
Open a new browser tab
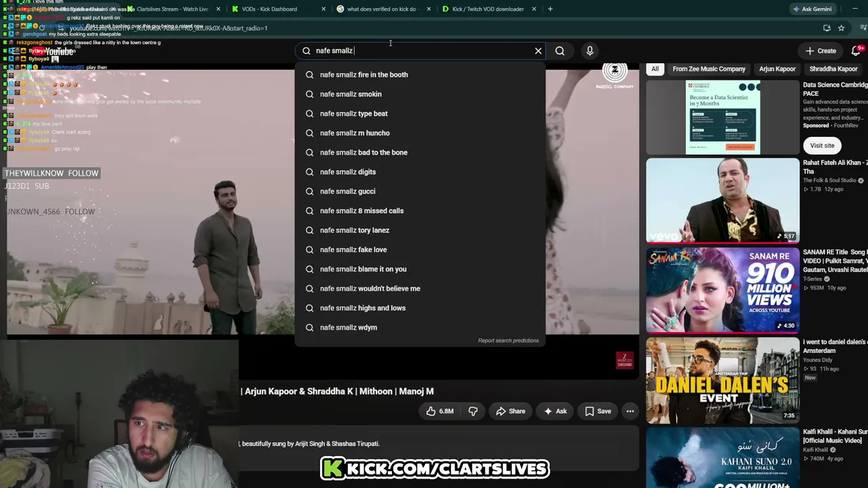[x=550, y=9]
